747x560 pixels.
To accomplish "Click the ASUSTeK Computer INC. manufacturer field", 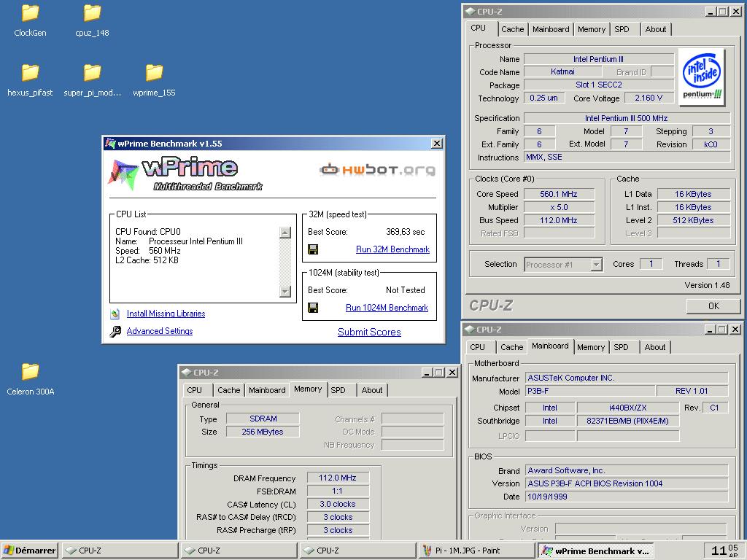I will [x=627, y=378].
